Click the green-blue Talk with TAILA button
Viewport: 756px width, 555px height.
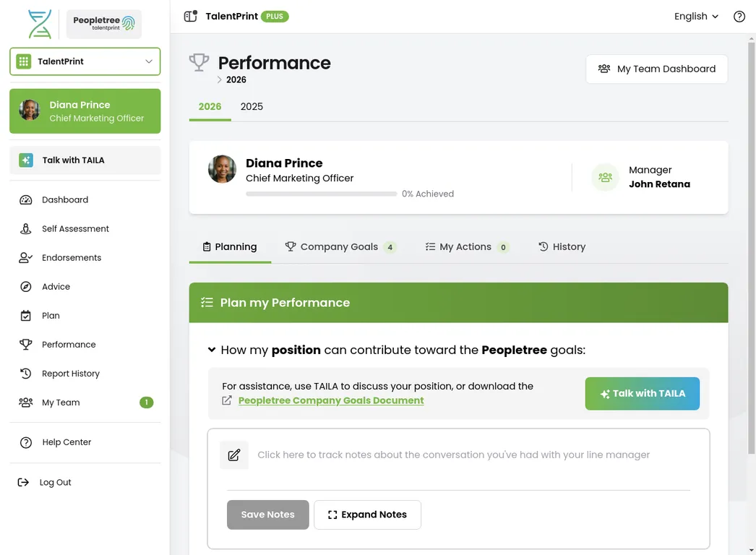point(643,393)
